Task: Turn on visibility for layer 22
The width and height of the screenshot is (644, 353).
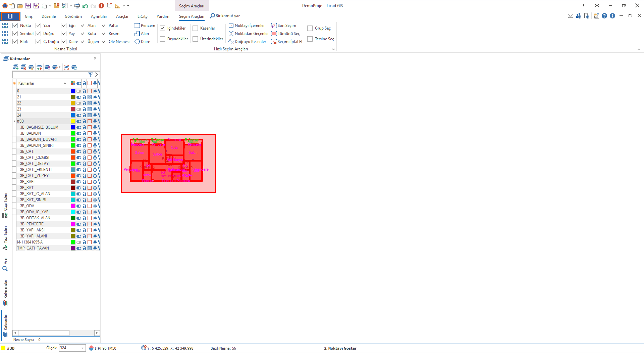Action: click(x=79, y=103)
